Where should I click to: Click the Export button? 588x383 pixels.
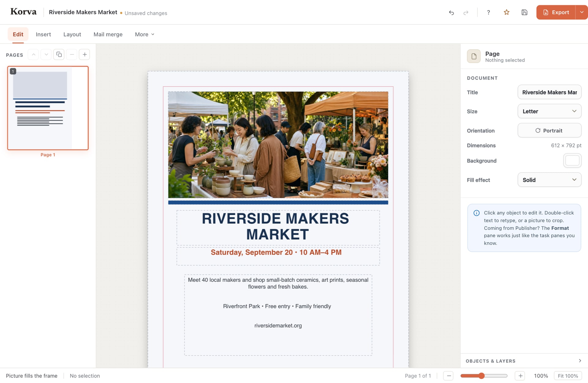pyautogui.click(x=556, y=13)
